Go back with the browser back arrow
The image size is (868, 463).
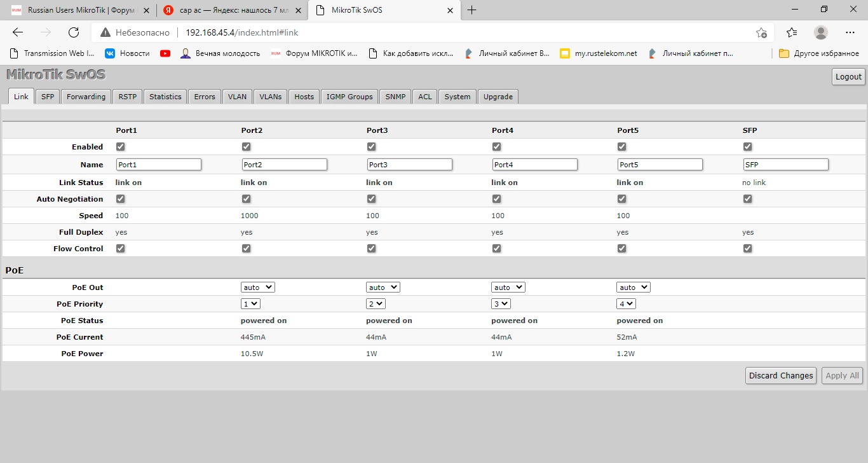click(18, 32)
